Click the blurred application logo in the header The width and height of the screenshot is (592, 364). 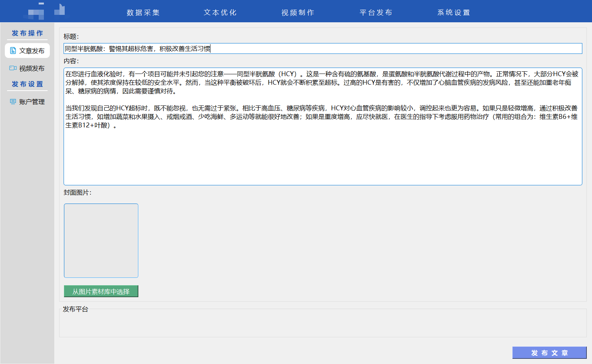pos(46,11)
